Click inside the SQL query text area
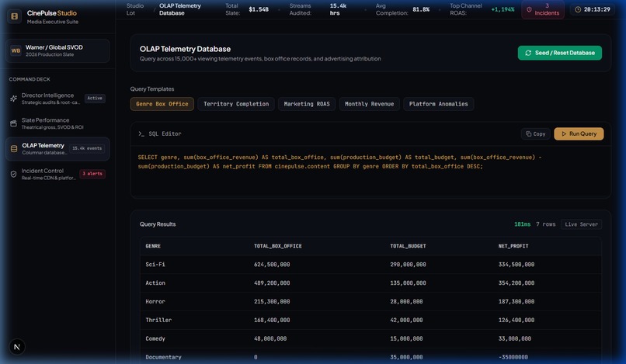The image size is (626, 364). click(x=370, y=172)
